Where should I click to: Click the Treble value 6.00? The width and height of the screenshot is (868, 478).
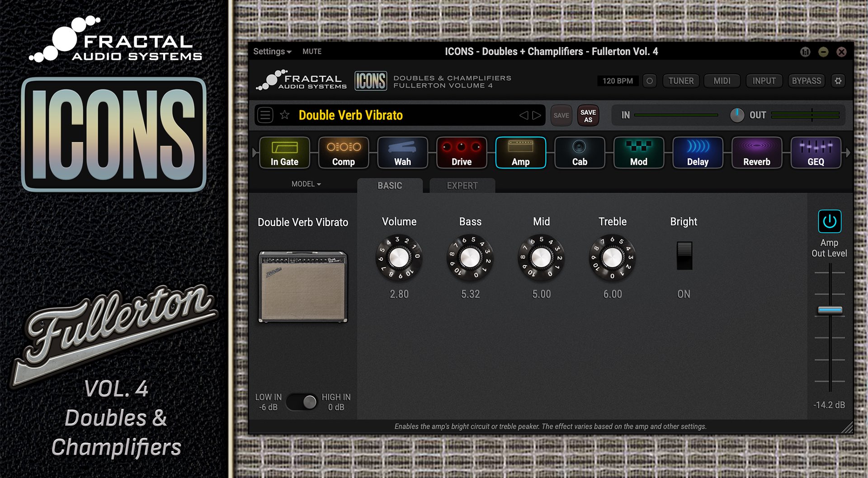pyautogui.click(x=613, y=294)
